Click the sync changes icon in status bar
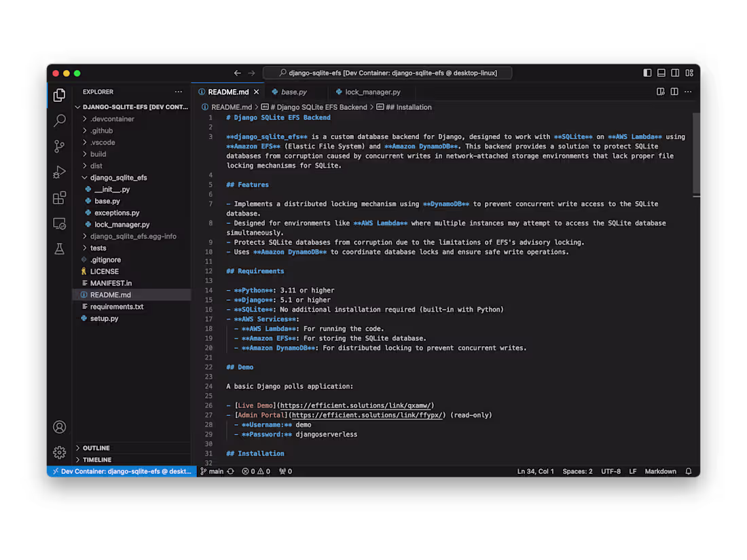Screen dimensions: 747x560 tap(229, 470)
